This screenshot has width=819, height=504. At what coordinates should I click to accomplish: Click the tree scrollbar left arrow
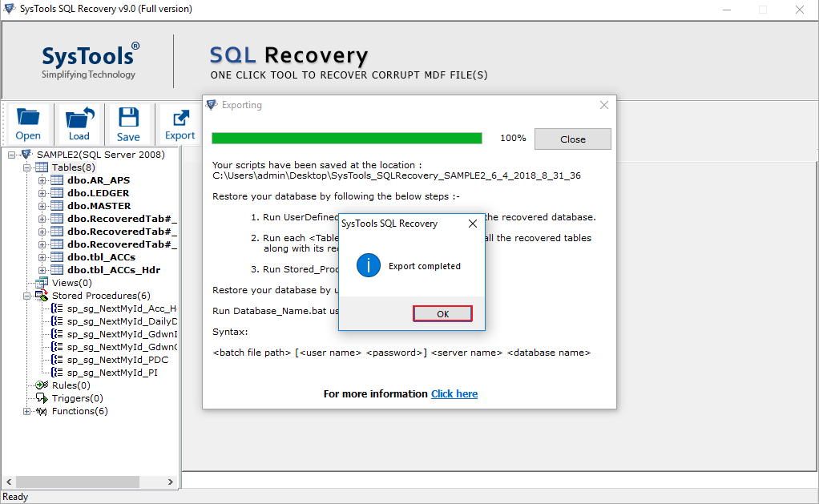click(x=9, y=482)
